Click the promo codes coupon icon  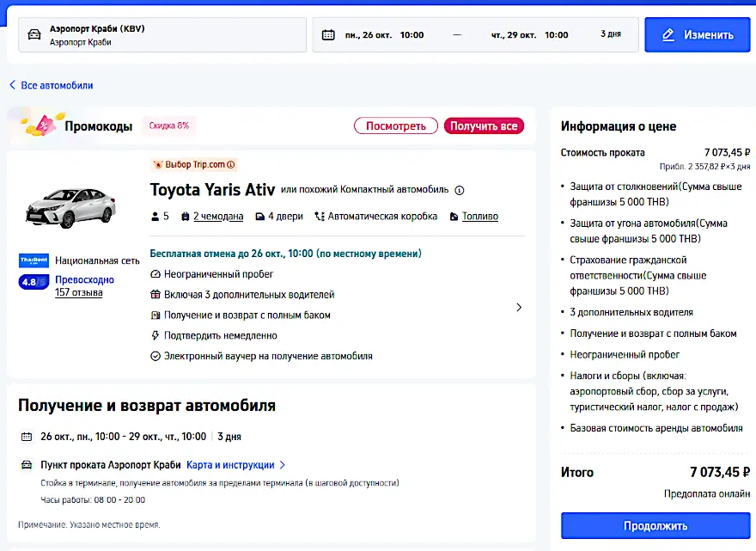click(42, 125)
